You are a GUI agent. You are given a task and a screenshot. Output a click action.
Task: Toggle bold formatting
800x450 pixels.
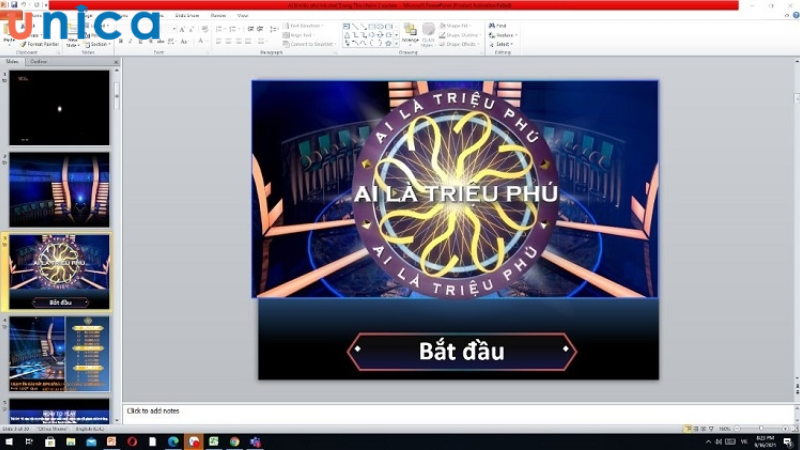pyautogui.click(x=120, y=42)
